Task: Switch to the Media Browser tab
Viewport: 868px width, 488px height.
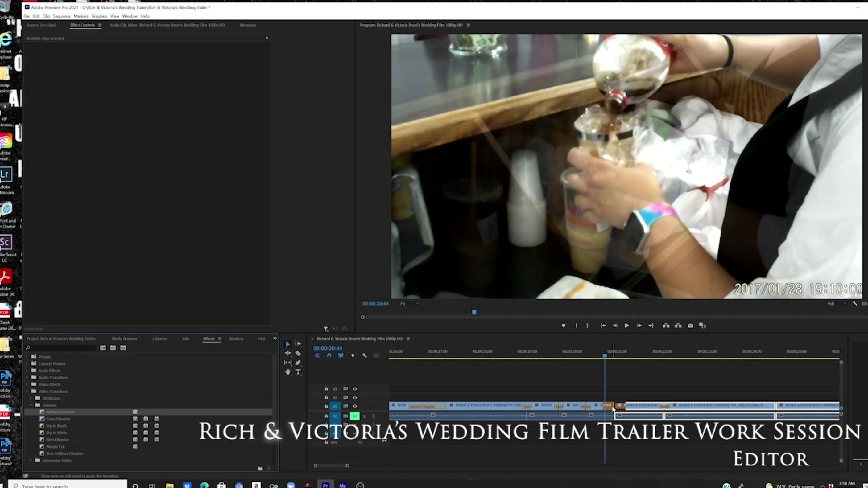Action: click(124, 338)
